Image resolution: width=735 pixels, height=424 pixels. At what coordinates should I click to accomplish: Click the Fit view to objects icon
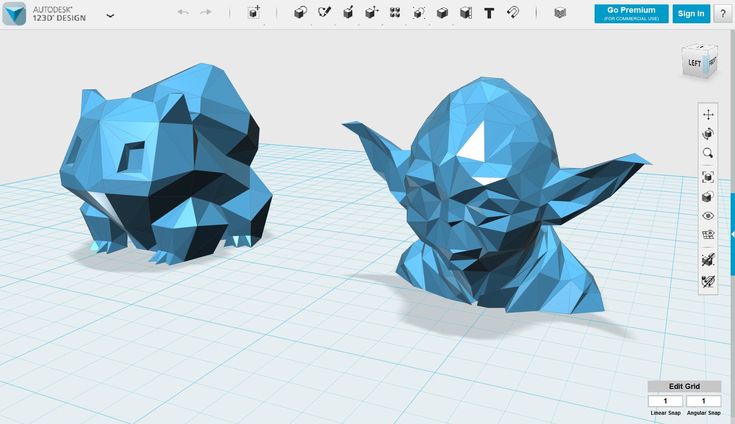click(x=708, y=177)
